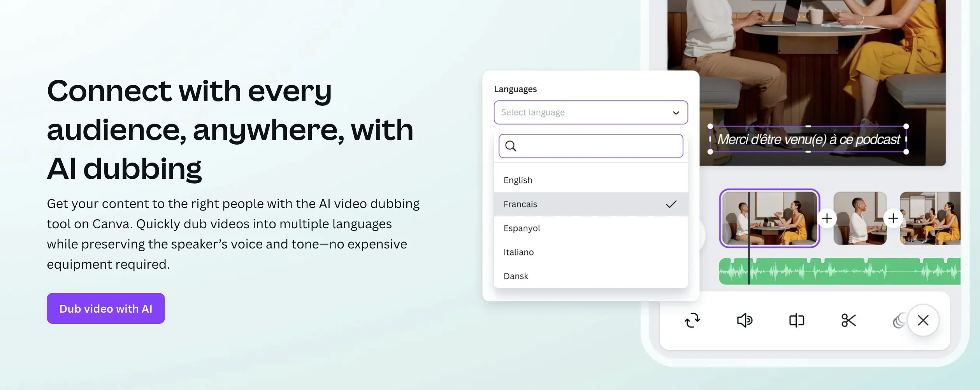Expand the Languages panel options
Image resolution: width=980 pixels, height=390 pixels.
590,112
